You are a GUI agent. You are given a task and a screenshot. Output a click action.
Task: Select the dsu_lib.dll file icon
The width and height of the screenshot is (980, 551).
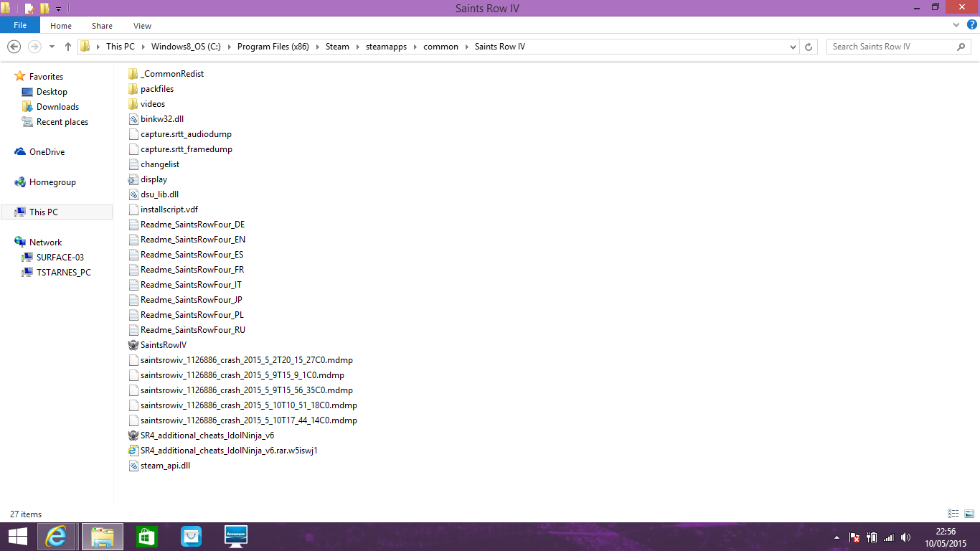[133, 194]
